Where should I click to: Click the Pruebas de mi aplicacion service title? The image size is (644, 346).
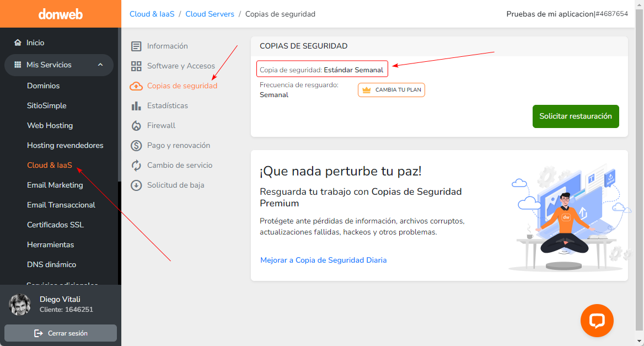tap(550, 14)
